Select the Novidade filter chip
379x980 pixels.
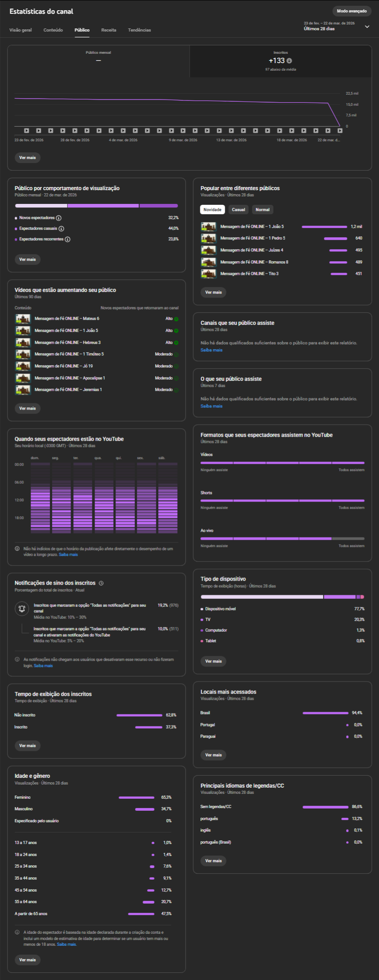pyautogui.click(x=212, y=210)
